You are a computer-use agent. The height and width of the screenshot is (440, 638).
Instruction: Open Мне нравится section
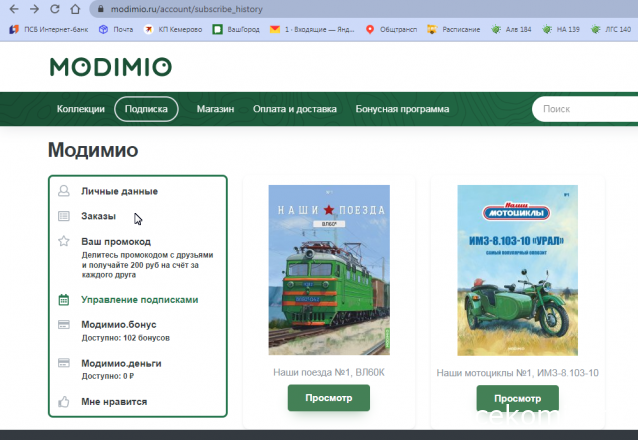click(x=114, y=402)
